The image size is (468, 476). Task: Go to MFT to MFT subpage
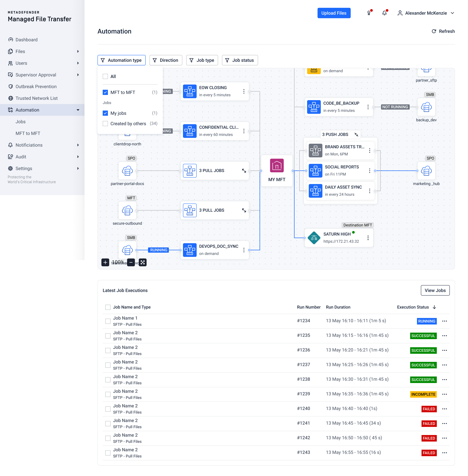point(28,133)
